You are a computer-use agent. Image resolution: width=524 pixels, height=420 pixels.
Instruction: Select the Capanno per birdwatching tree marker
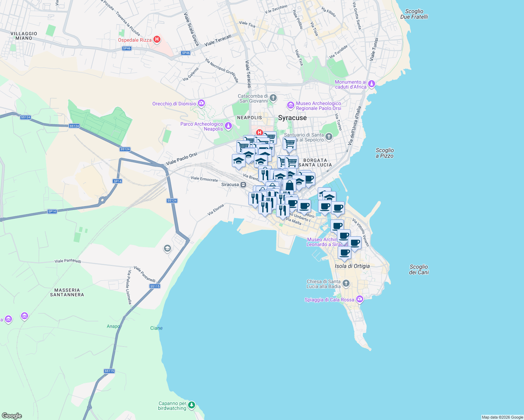point(191,405)
